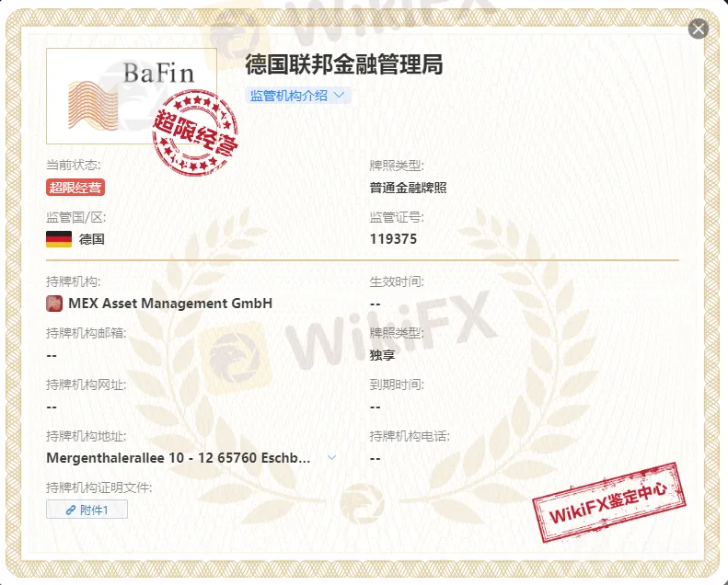The image size is (728, 585).
Task: Click the round 超限经营 red stamp
Action: click(x=195, y=133)
